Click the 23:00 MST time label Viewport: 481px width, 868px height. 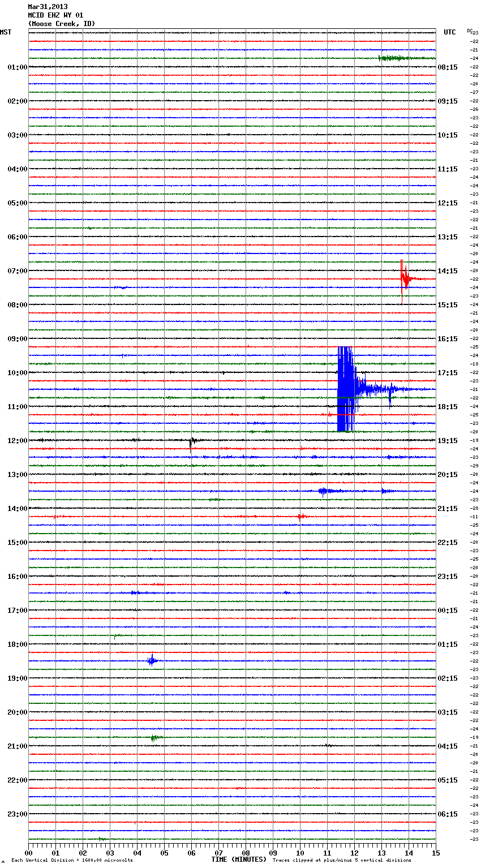[17, 814]
